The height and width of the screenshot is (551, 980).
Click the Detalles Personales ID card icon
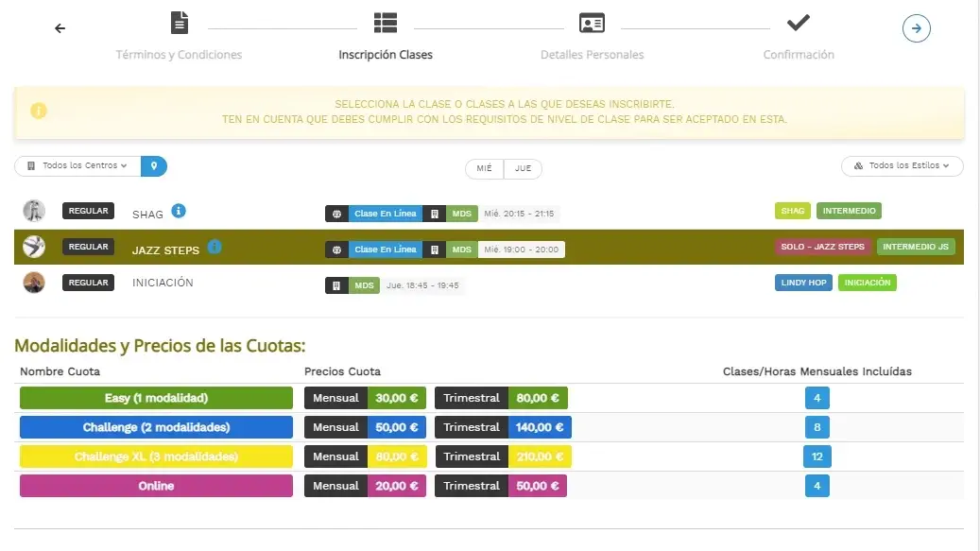tap(592, 23)
